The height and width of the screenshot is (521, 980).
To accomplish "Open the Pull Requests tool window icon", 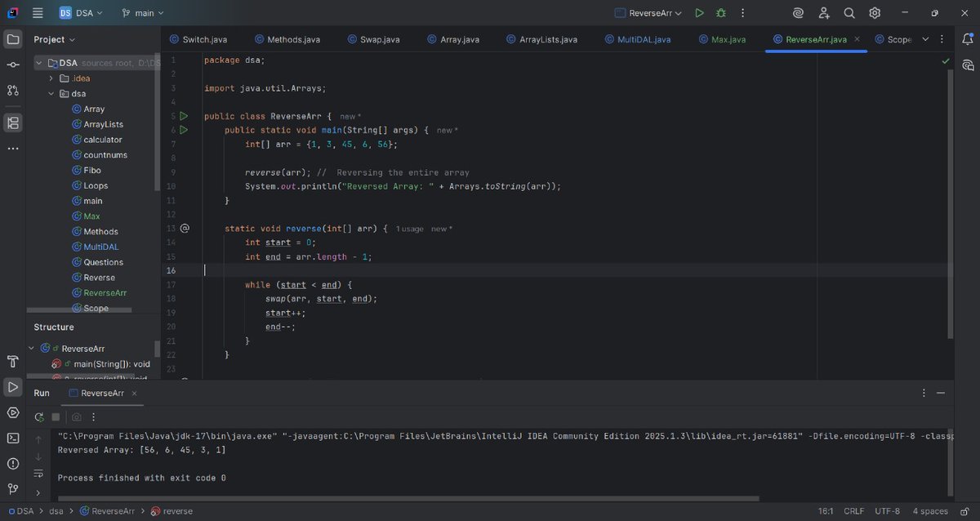I will click(x=13, y=90).
